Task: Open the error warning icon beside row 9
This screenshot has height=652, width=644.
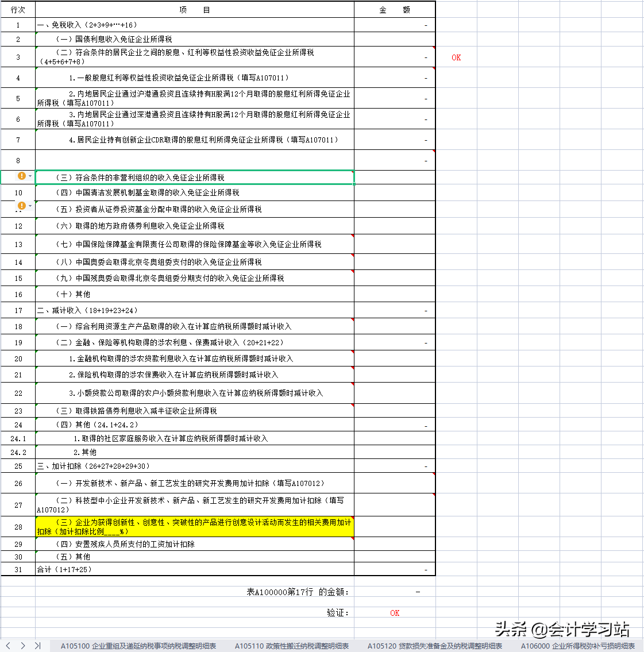Action: point(22,176)
